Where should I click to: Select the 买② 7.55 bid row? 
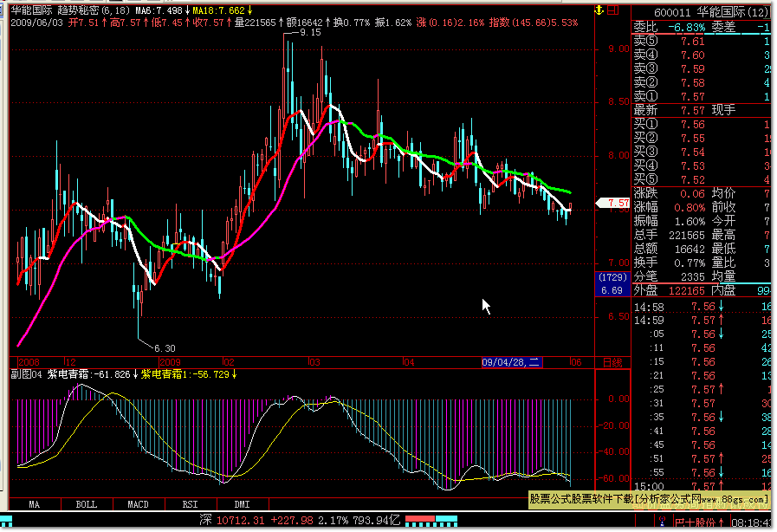tap(702, 139)
